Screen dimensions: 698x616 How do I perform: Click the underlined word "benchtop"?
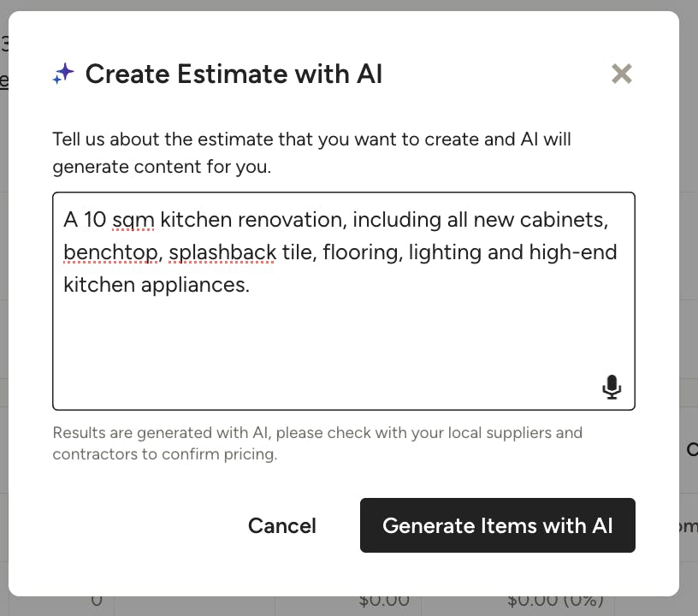click(x=110, y=252)
